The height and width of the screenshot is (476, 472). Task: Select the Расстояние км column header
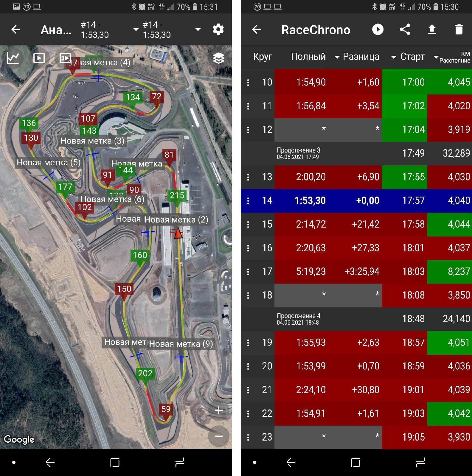(455, 57)
